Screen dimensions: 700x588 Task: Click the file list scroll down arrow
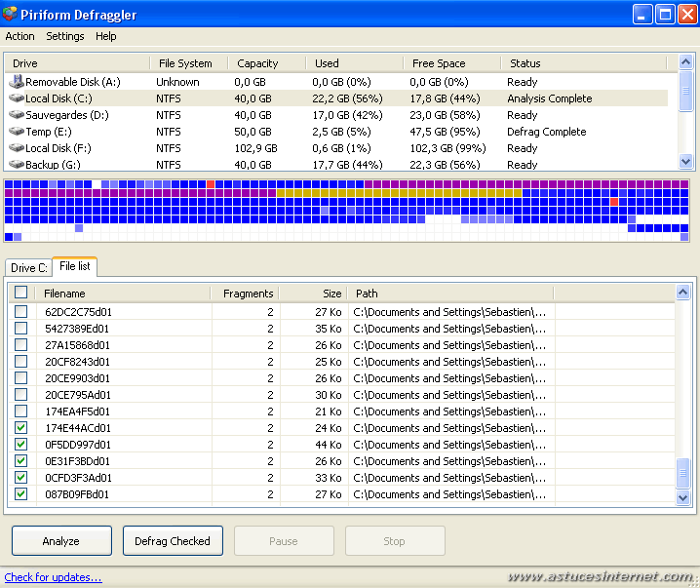pos(683,497)
